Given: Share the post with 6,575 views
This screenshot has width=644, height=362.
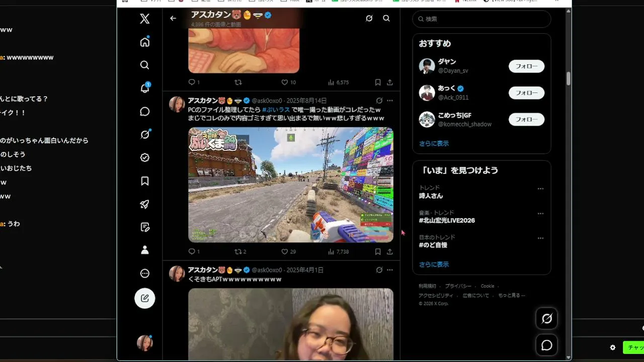Looking at the screenshot, I should (x=390, y=82).
